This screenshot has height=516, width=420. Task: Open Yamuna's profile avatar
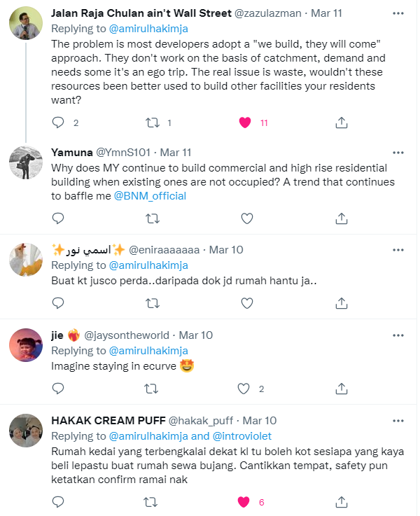pyautogui.click(x=27, y=165)
